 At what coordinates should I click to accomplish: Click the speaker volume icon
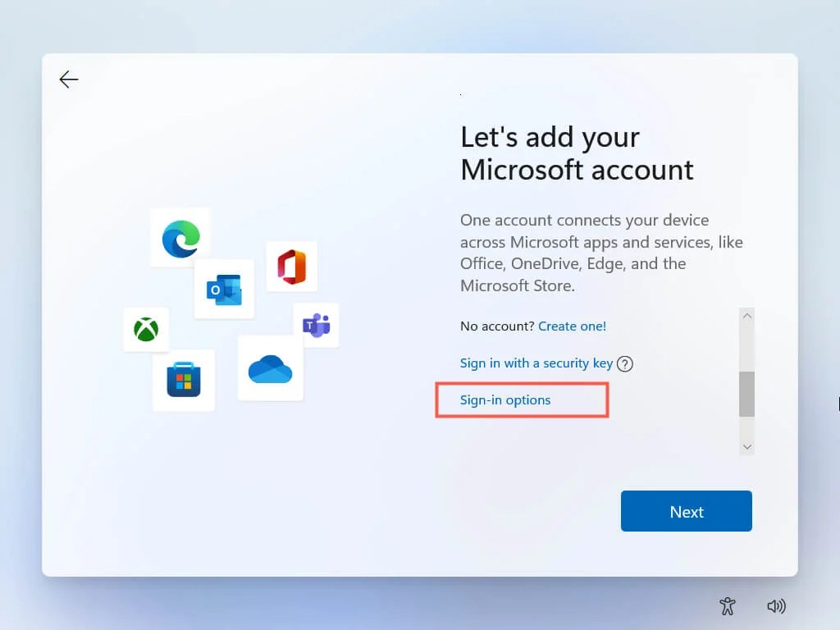point(776,606)
